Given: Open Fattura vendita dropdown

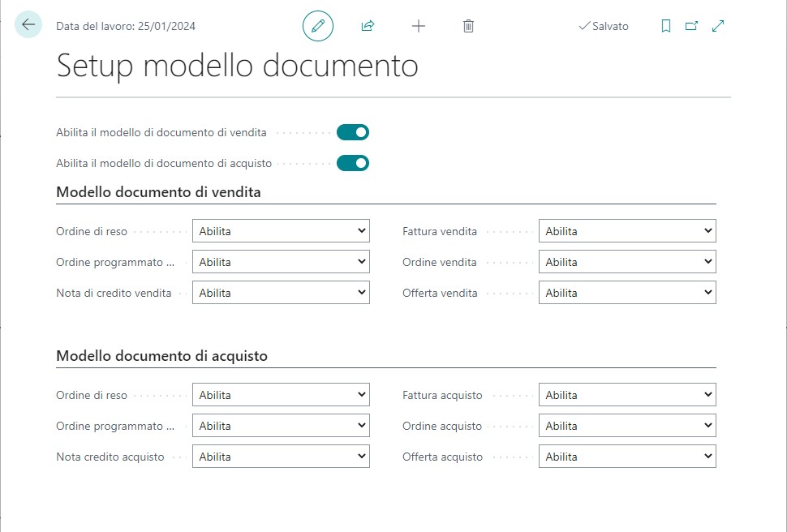Looking at the screenshot, I should (627, 231).
